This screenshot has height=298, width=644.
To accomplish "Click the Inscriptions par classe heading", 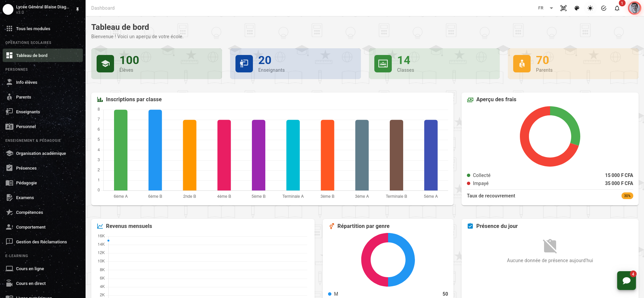I will (134, 100).
